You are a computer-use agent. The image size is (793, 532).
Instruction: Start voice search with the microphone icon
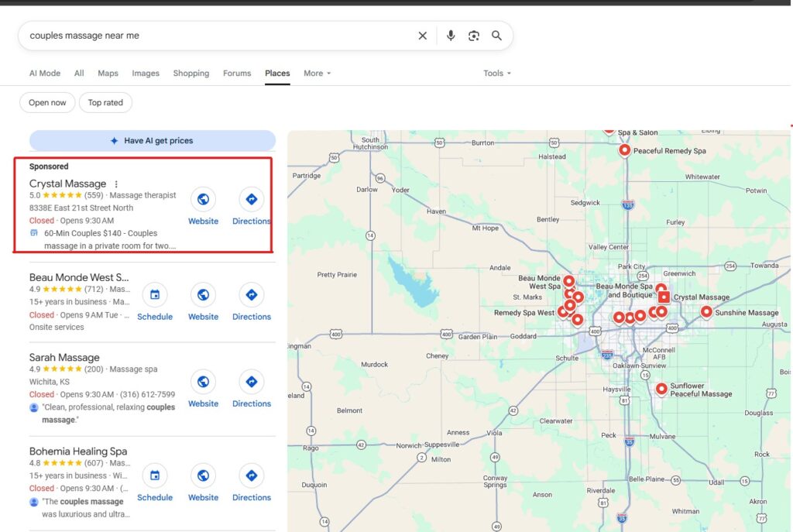point(451,36)
